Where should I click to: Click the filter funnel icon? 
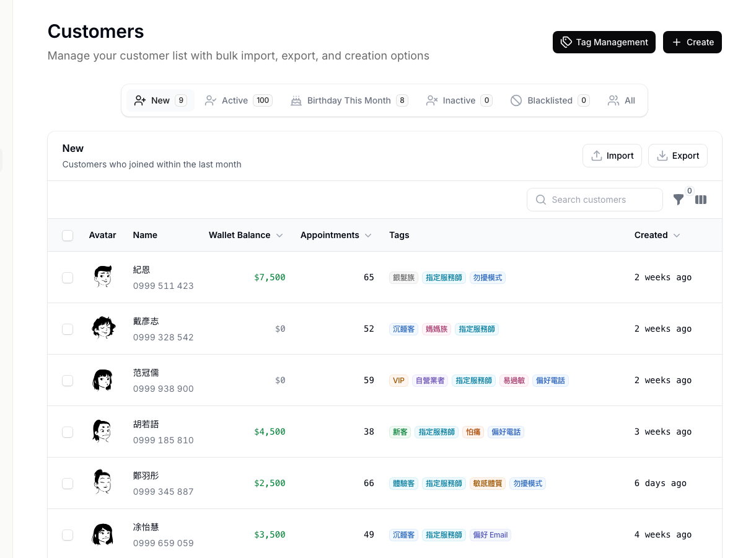click(x=679, y=200)
